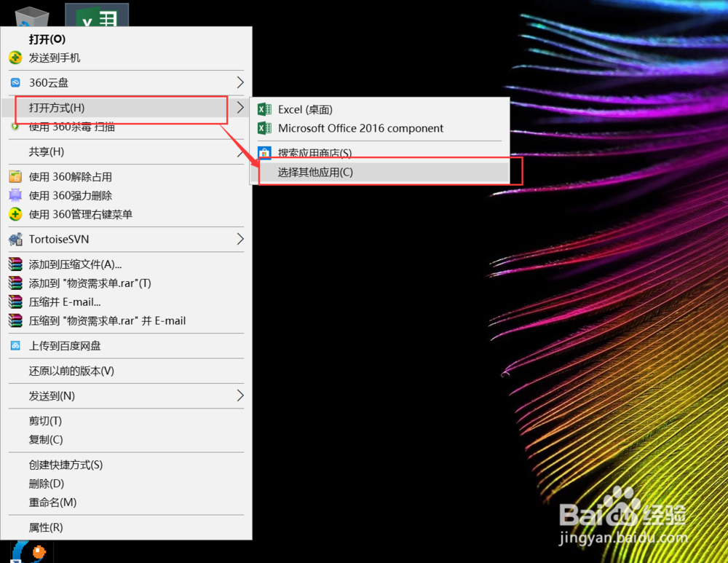
Task: Expand the 打开方式(H) submenu arrow
Action: click(240, 107)
